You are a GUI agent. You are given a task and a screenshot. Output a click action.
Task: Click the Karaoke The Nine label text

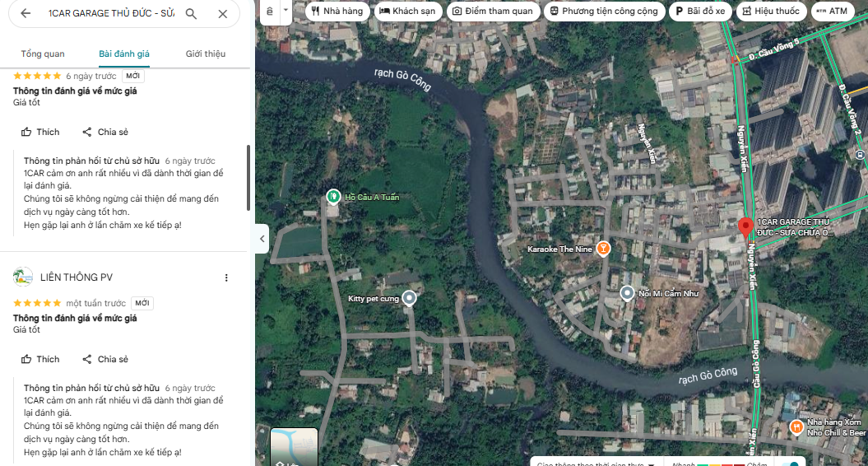[x=559, y=249]
